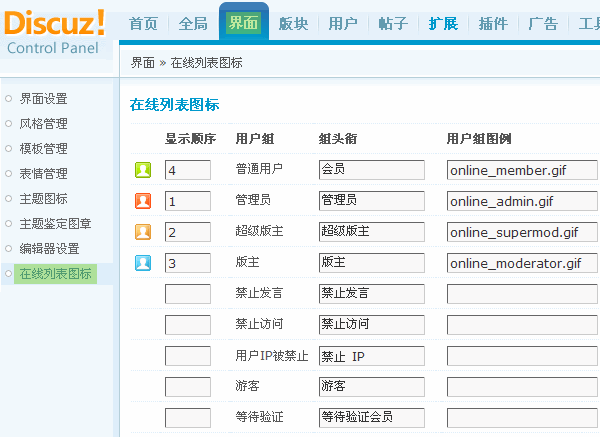Click the blue moderator user icon

click(x=143, y=263)
